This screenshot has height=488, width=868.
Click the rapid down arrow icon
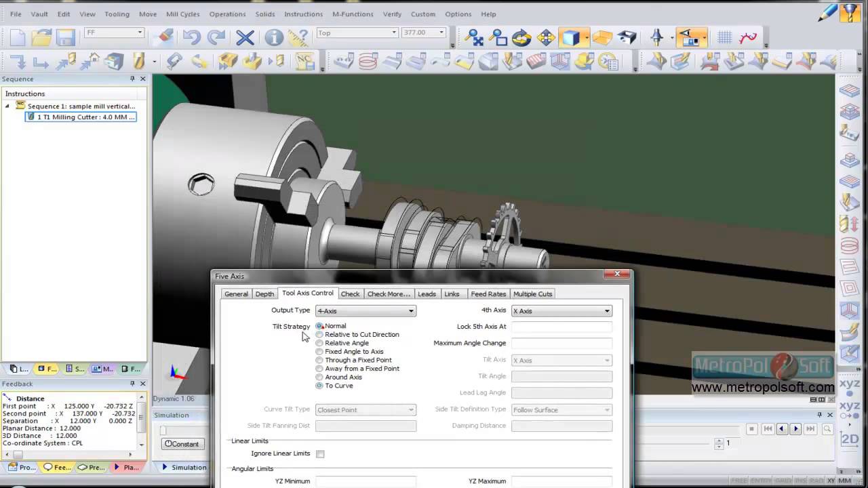tap(18, 62)
